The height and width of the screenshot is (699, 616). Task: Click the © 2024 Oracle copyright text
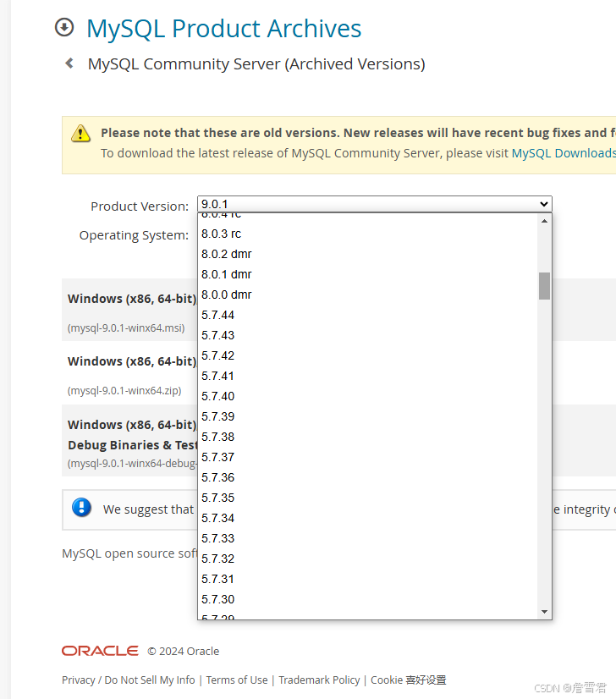point(184,652)
